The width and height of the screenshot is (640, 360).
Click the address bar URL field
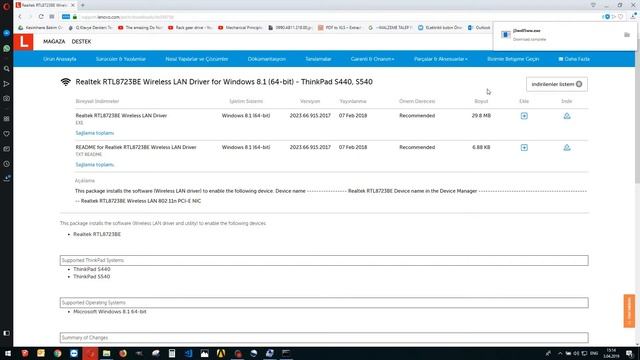pyautogui.click(x=327, y=17)
